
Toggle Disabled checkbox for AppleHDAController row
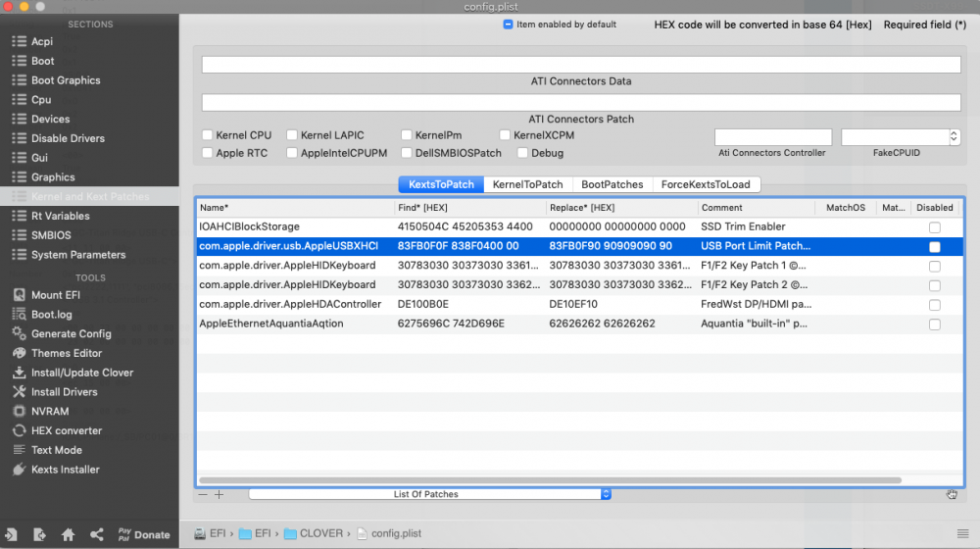934,305
